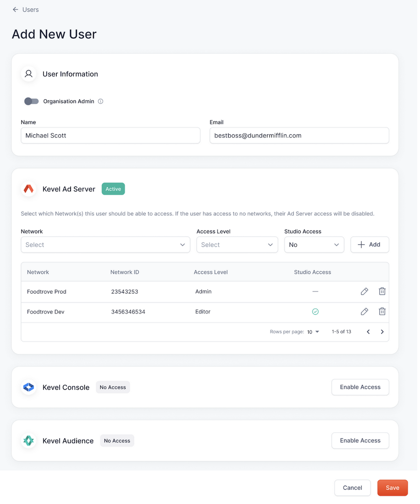
Task: Toggle the Organisation Admin switch
Action: point(32,101)
